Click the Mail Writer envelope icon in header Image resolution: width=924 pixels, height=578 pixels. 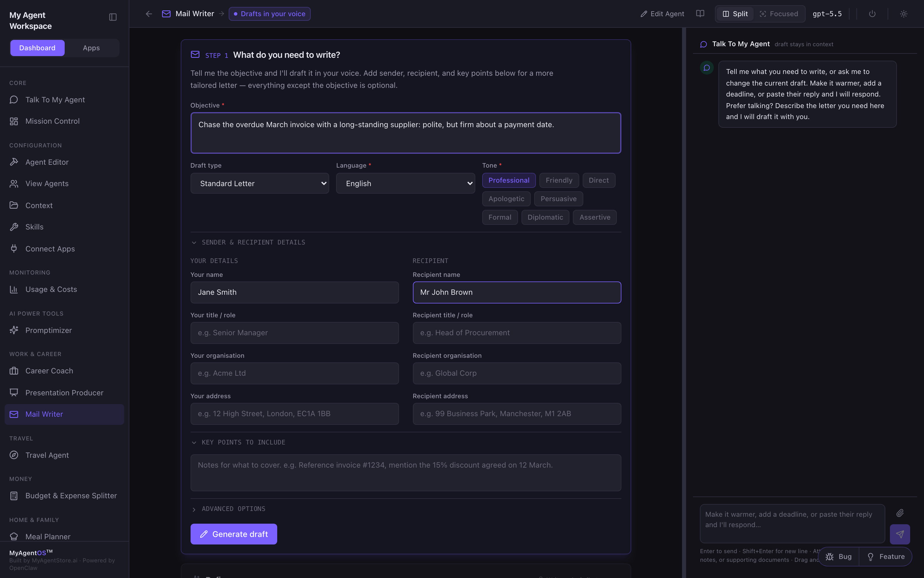coord(166,14)
